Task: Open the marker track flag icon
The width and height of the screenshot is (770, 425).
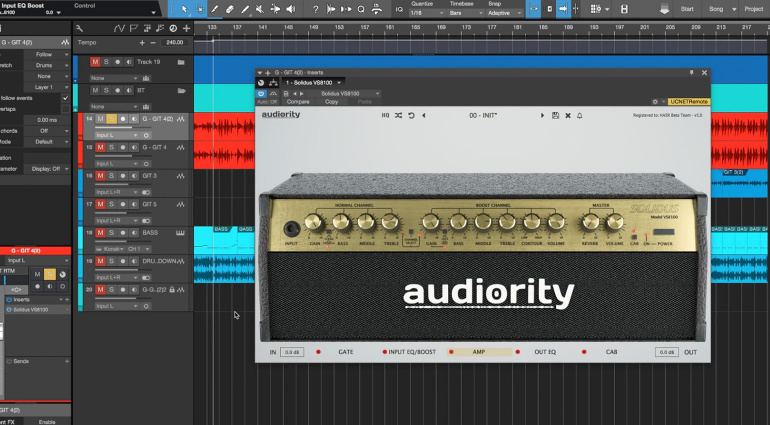Action: point(134,29)
